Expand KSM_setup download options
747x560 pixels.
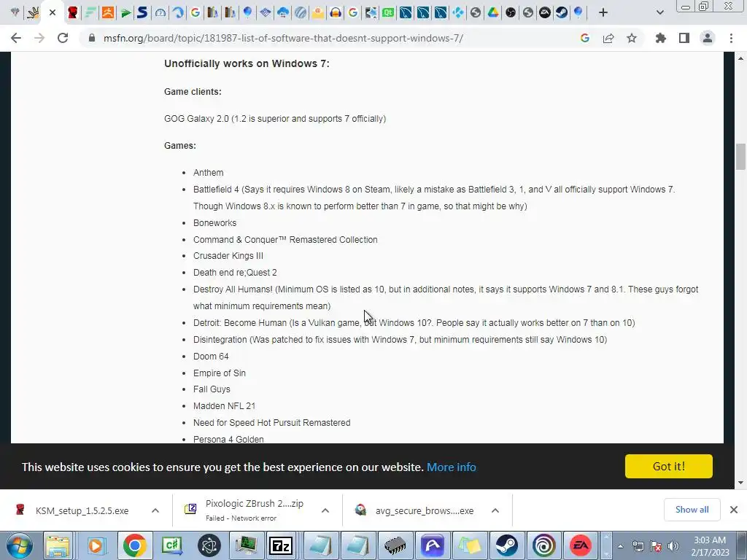155,510
